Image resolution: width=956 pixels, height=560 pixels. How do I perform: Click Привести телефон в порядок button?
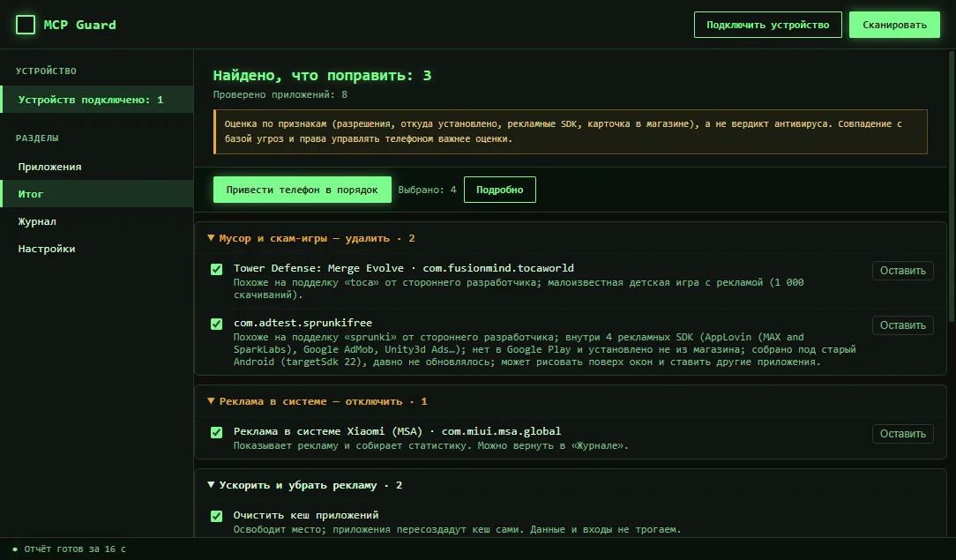pyautogui.click(x=302, y=190)
